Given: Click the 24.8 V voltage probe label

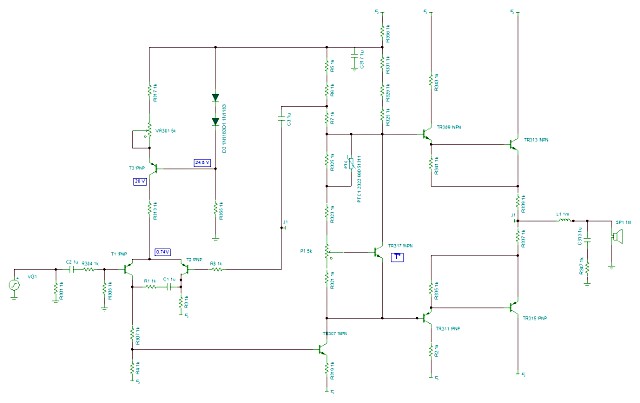Looking at the screenshot, I should pyautogui.click(x=202, y=163).
